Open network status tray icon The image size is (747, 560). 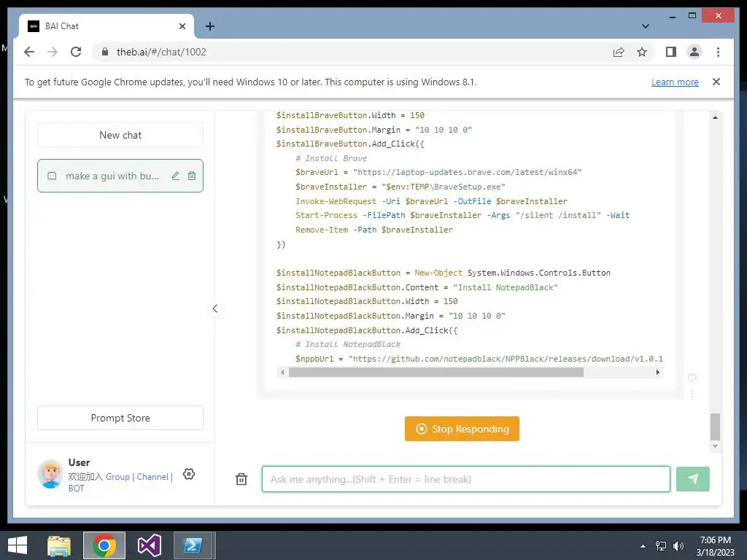661,546
